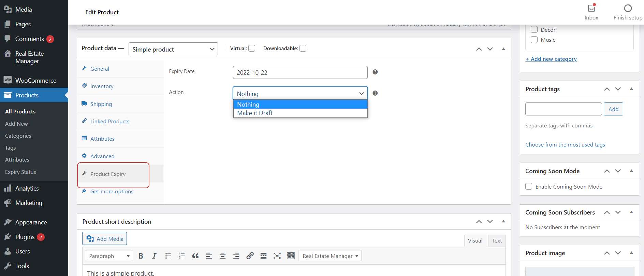The height and width of the screenshot is (276, 644).
Task: Open WooCommerce in the sidebar
Action: click(34, 80)
